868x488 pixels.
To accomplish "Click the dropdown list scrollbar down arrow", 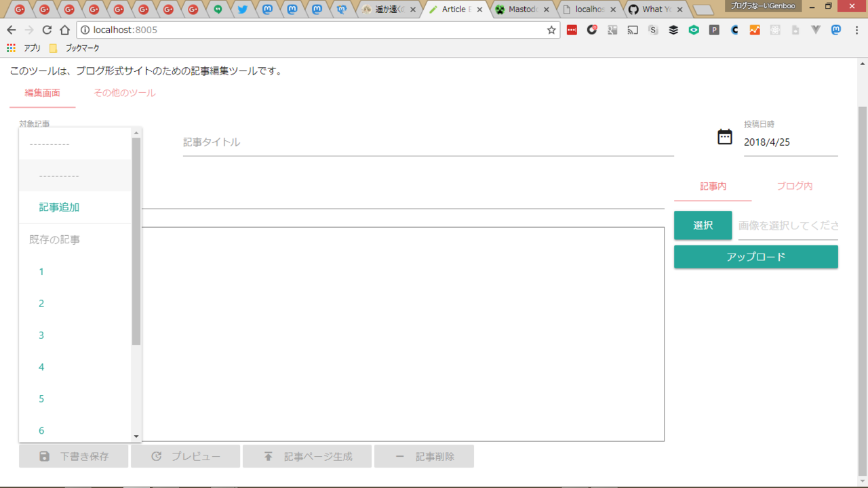I will 136,437.
